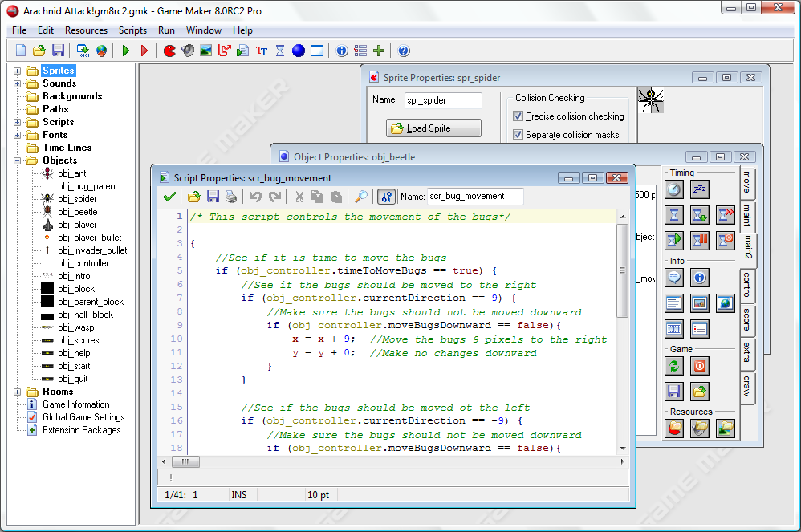Toggle code completion button in script toolbar
The width and height of the screenshot is (801, 532).
(x=386, y=197)
